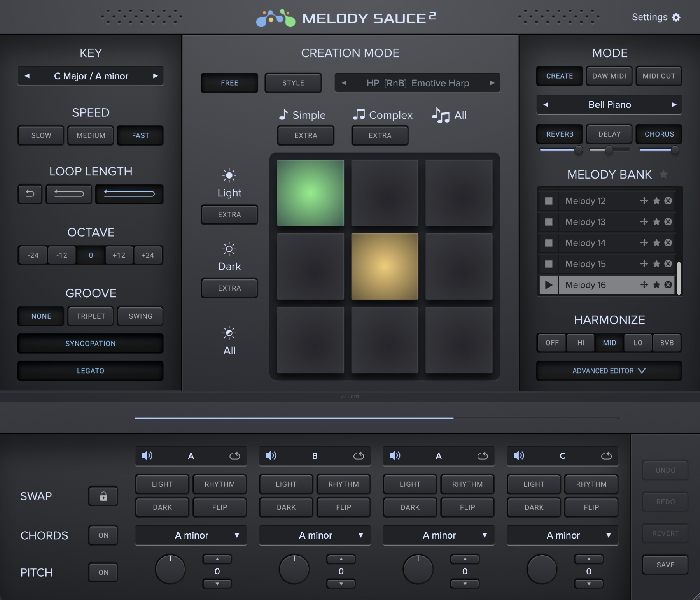Regenerate the B section with its reload icon
Viewport: 700px width, 600px height.
point(359,456)
